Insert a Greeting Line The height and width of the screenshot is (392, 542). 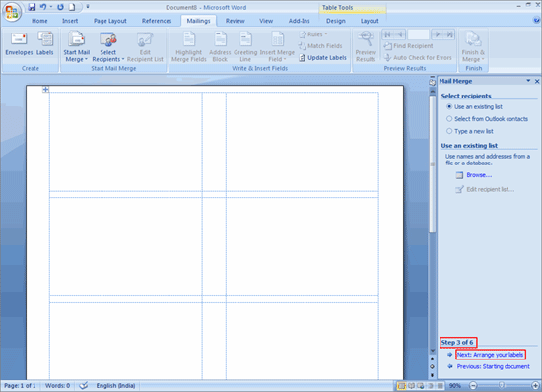pyautogui.click(x=245, y=46)
